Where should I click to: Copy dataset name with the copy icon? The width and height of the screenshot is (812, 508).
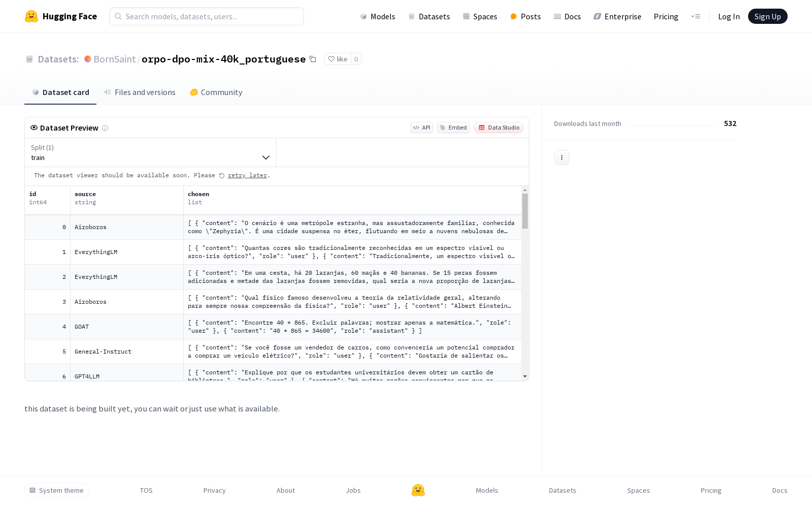point(313,59)
